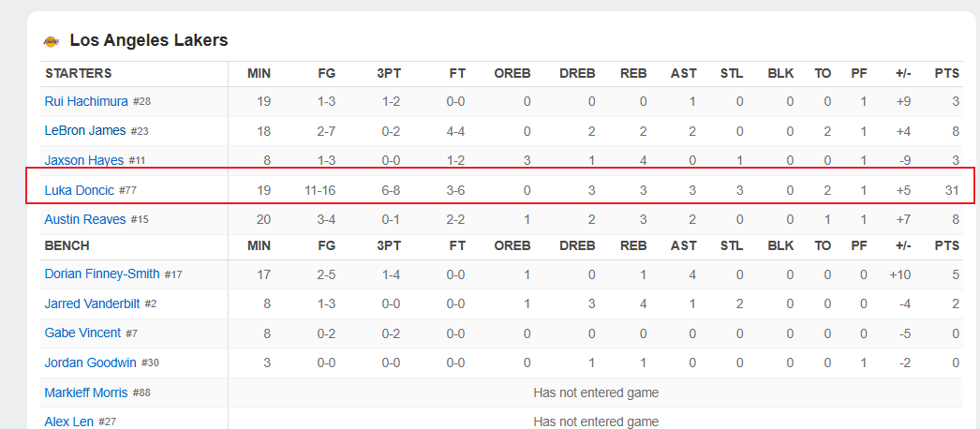This screenshot has width=980, height=429.
Task: Open Rui Hachimura's player page
Action: pyautogui.click(x=86, y=101)
